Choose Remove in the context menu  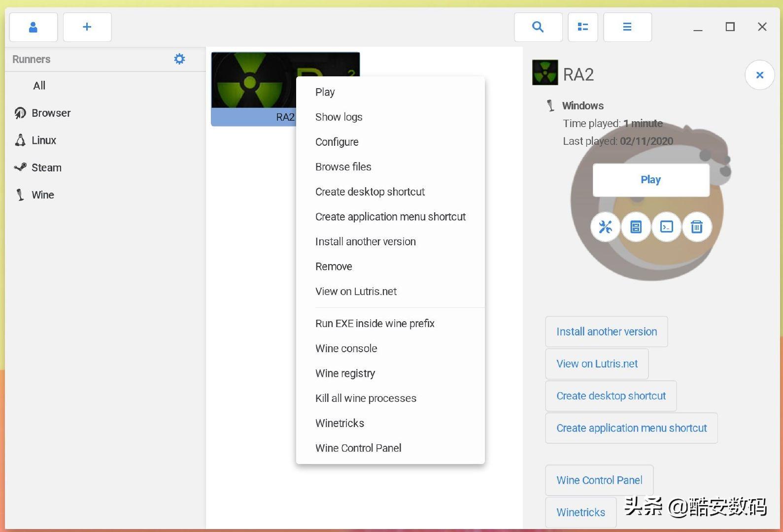390,266
